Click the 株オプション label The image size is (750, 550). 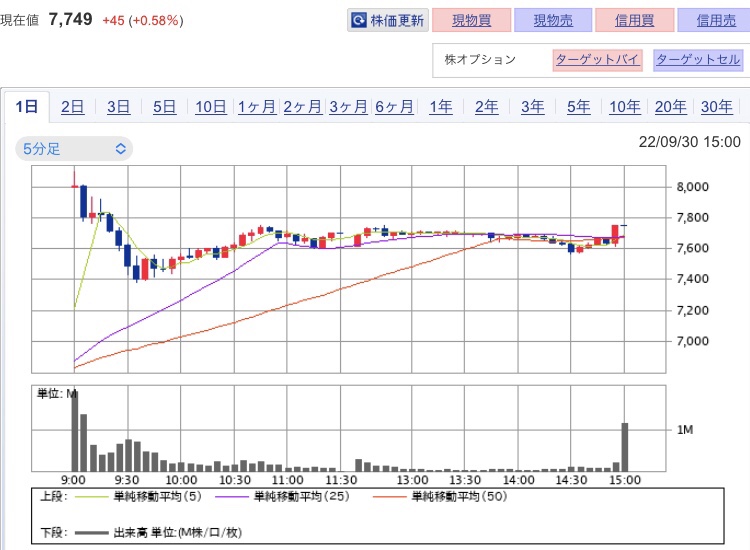480,59
